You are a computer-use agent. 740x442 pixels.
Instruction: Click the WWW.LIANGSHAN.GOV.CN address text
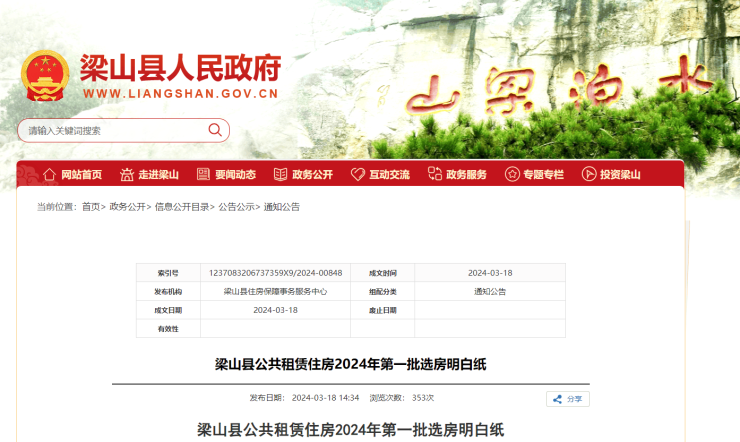(x=181, y=93)
